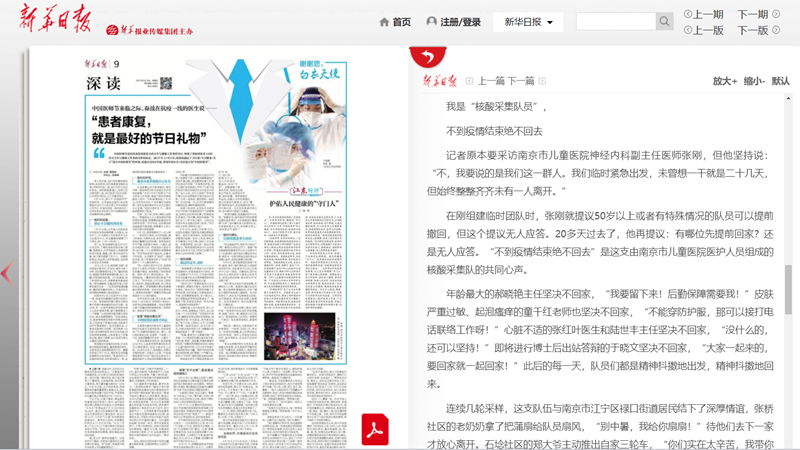
Task: Go to 首页 home page
Action: (402, 22)
